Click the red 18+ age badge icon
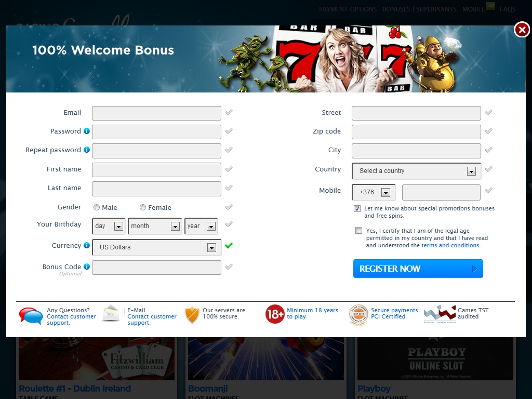The height and width of the screenshot is (399, 532). [x=275, y=314]
